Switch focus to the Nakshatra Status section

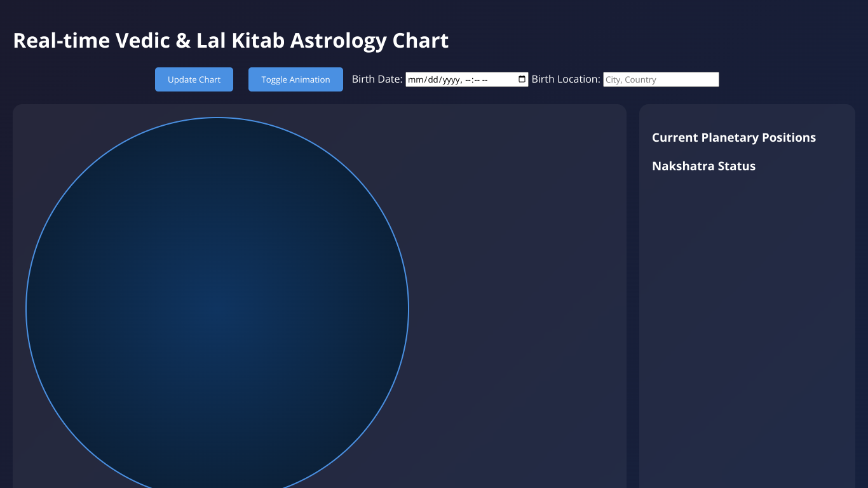click(x=703, y=166)
